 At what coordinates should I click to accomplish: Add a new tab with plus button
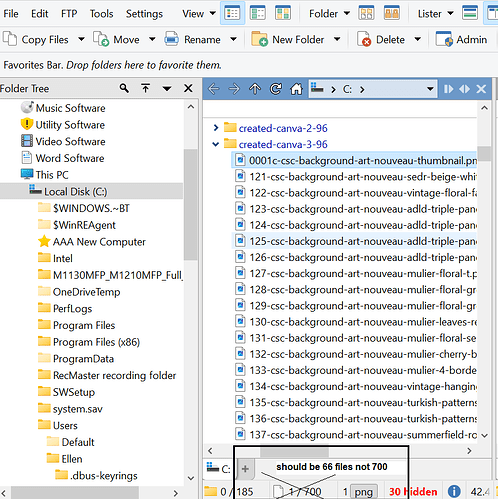[245, 469]
